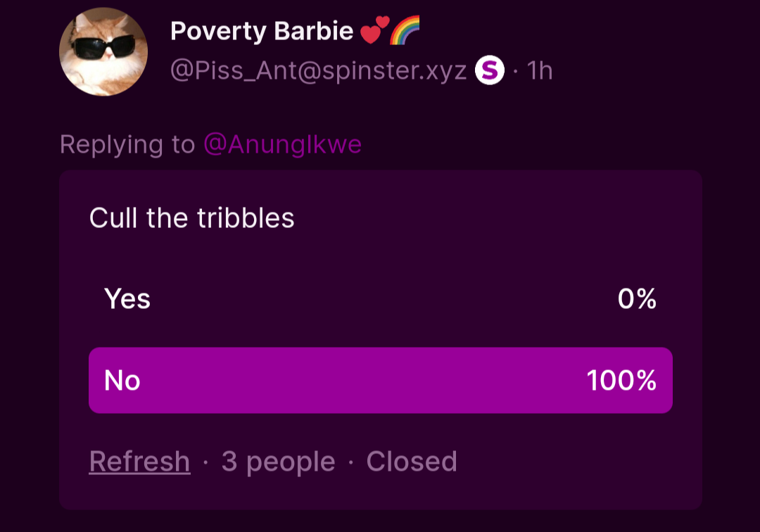Click the "Replying to" label text
Viewport: 760px width, 532px height.
coord(127,144)
